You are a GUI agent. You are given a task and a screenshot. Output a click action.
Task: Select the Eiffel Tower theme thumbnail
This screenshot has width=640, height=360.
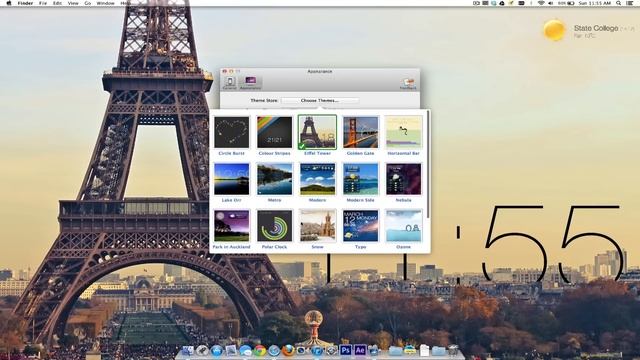pyautogui.click(x=317, y=132)
